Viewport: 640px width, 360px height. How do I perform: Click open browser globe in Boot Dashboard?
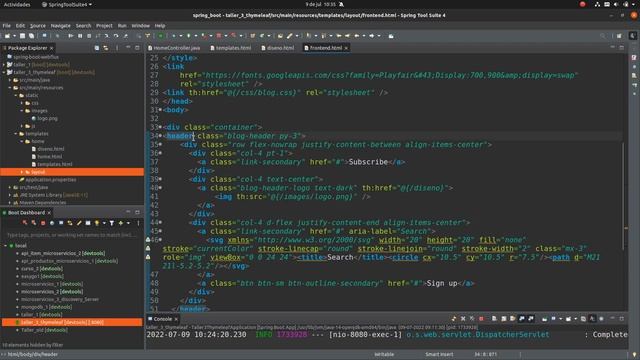click(x=52, y=223)
